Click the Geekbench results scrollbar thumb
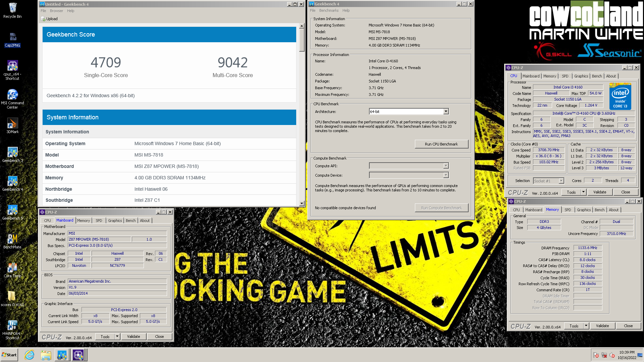Screen dimensions: 644x362 pyautogui.click(x=302, y=40)
